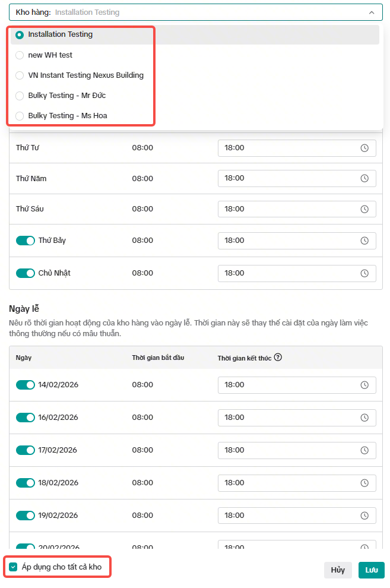Collapse the Kho hàng dropdown
This screenshot has height=588, width=390.
[x=372, y=12]
